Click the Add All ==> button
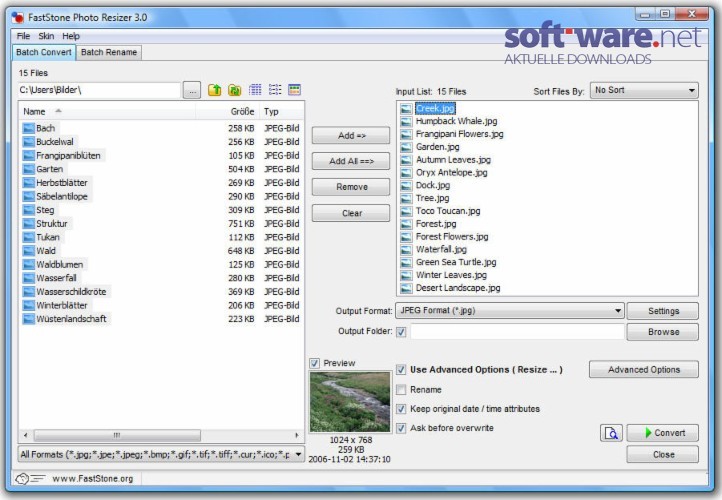 click(351, 161)
